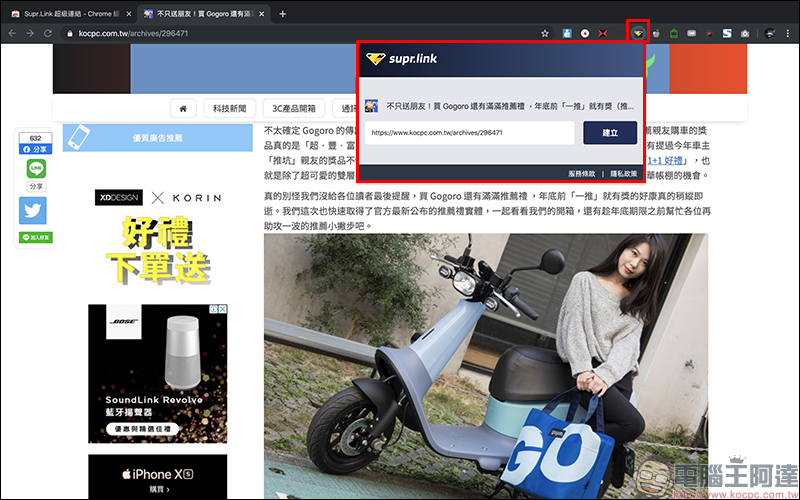Click the page favicon in supr.link popup
This screenshot has width=800, height=500.
click(371, 106)
